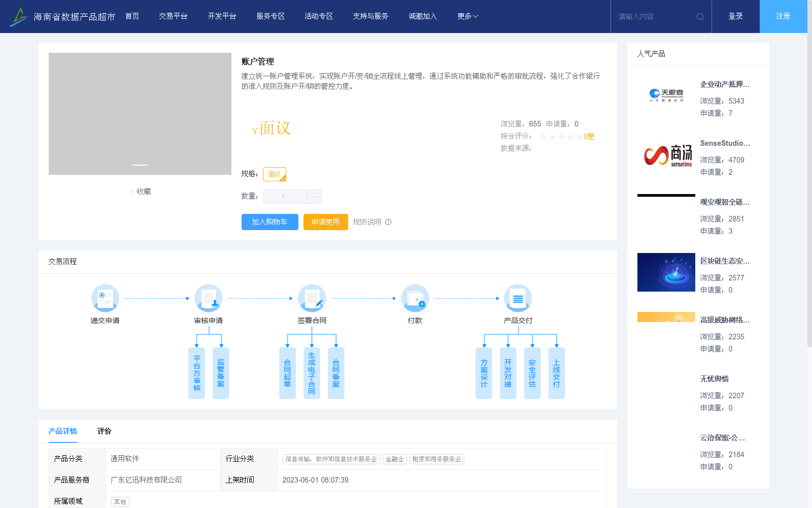The image size is (812, 508).
Task: Open the 活动专区 menu item
Action: [319, 16]
